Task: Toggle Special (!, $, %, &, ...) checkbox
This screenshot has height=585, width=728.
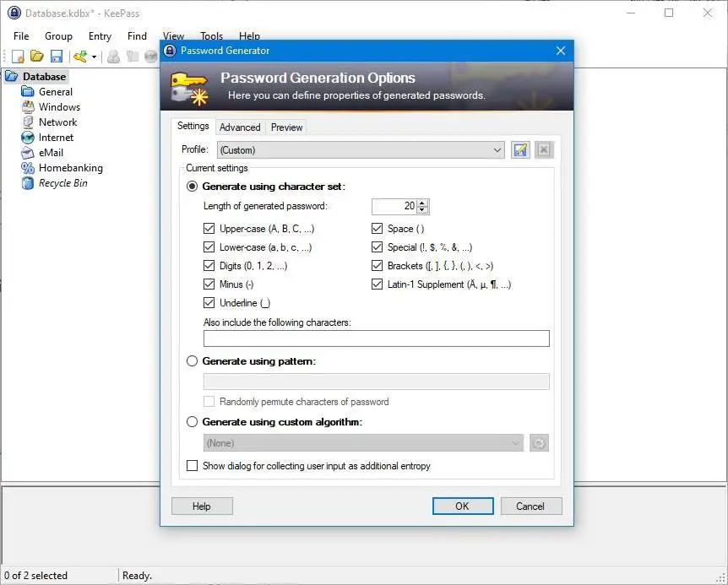Action: [377, 247]
